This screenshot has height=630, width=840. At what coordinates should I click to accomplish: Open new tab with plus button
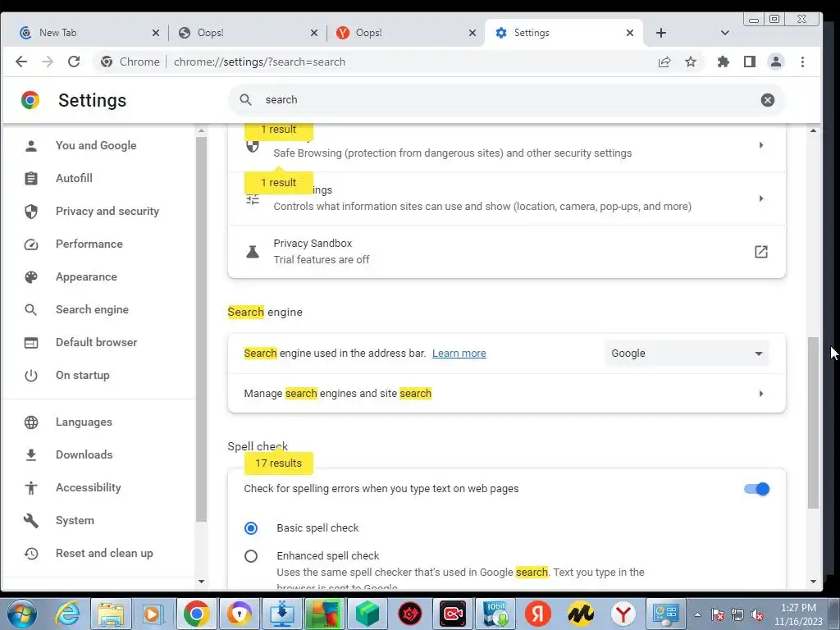click(661, 33)
